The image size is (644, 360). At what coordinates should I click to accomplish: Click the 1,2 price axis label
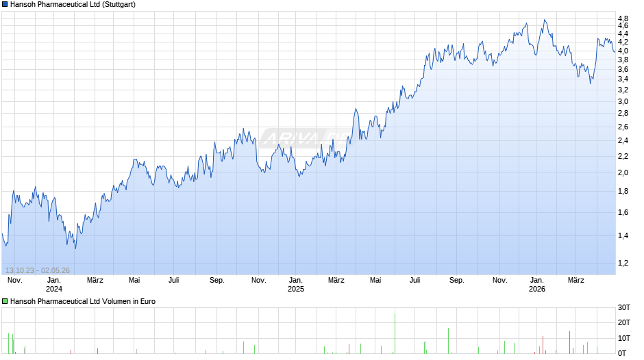click(x=623, y=263)
